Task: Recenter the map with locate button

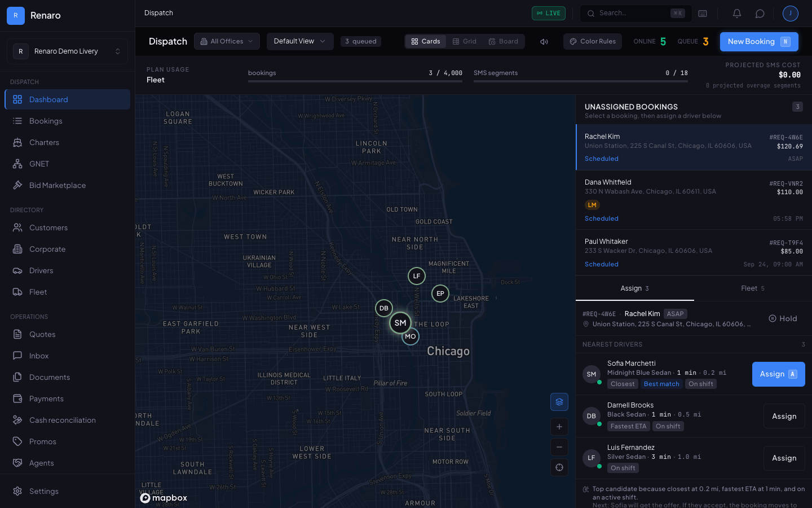Action: 559,467
